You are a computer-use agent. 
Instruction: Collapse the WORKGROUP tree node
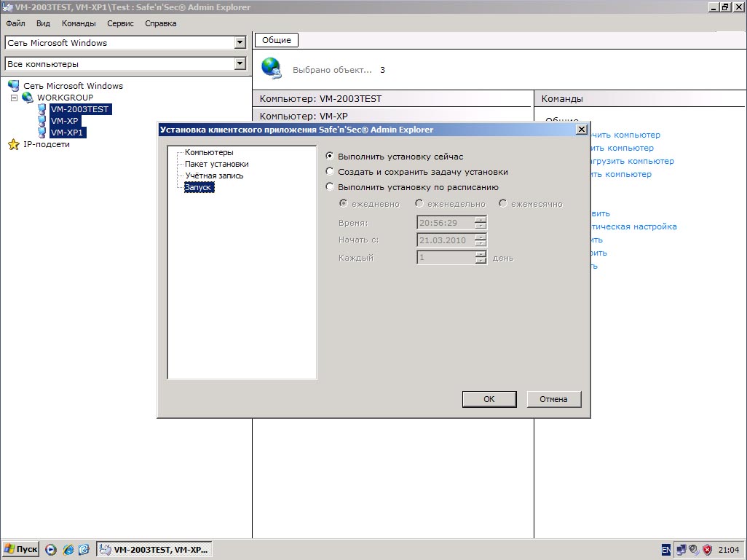(15, 98)
